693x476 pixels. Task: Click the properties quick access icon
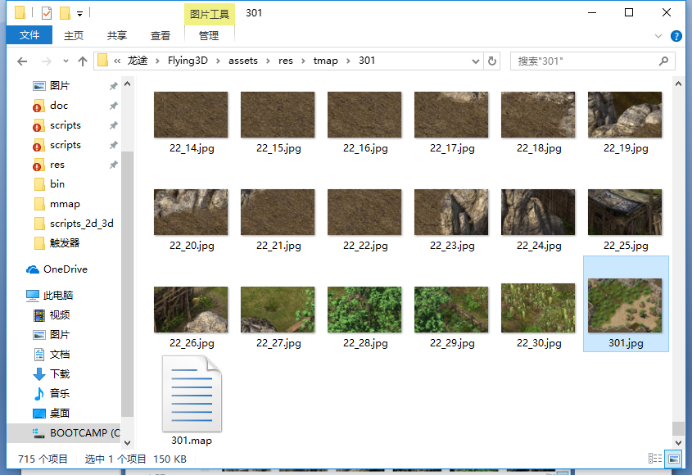pyautogui.click(x=46, y=13)
